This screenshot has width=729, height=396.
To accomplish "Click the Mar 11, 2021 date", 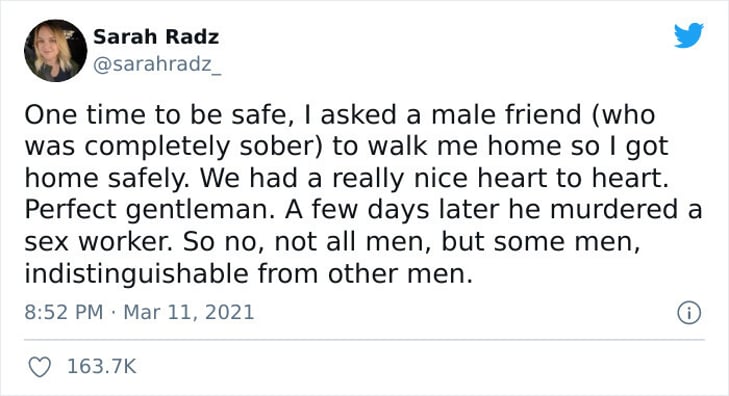I will [x=189, y=312].
